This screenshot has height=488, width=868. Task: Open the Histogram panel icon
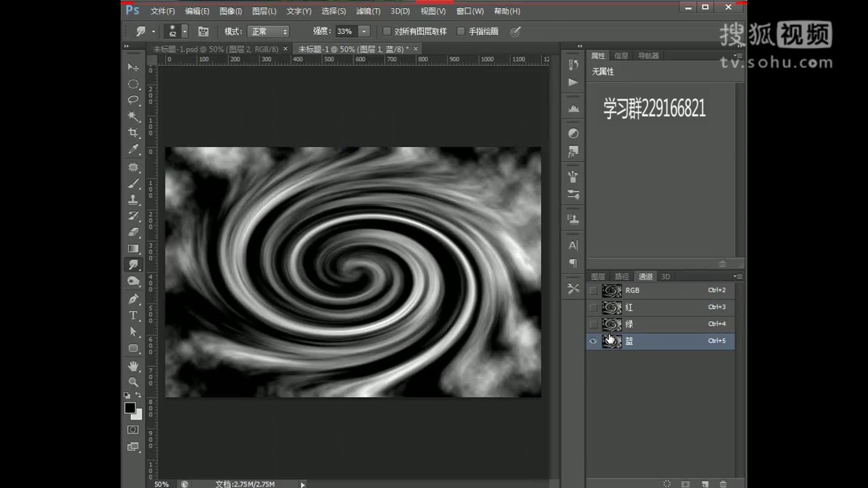point(573,108)
